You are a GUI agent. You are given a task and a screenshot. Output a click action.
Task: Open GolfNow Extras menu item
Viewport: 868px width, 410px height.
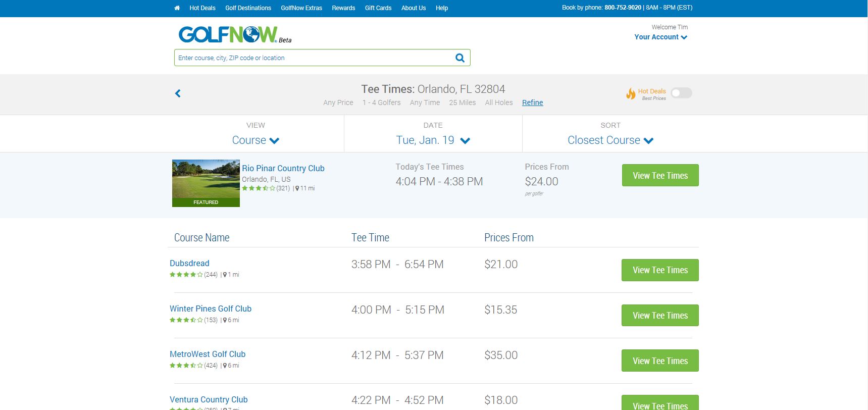click(x=301, y=8)
